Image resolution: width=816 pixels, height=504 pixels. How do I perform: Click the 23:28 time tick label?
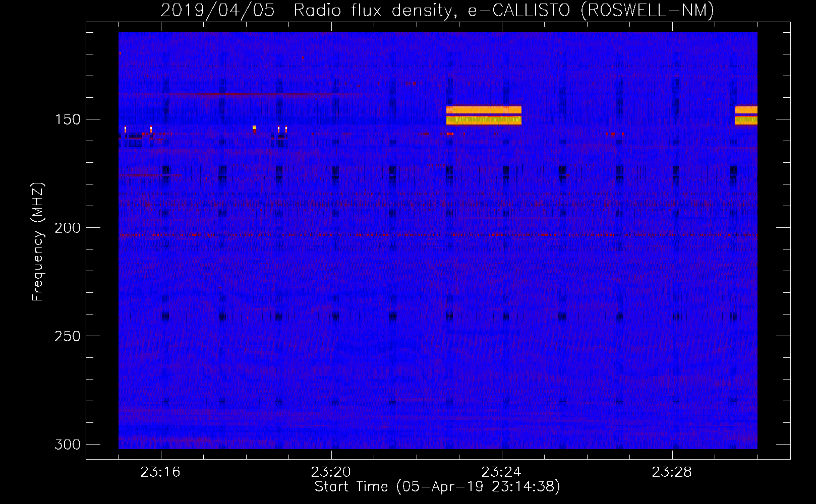click(672, 472)
